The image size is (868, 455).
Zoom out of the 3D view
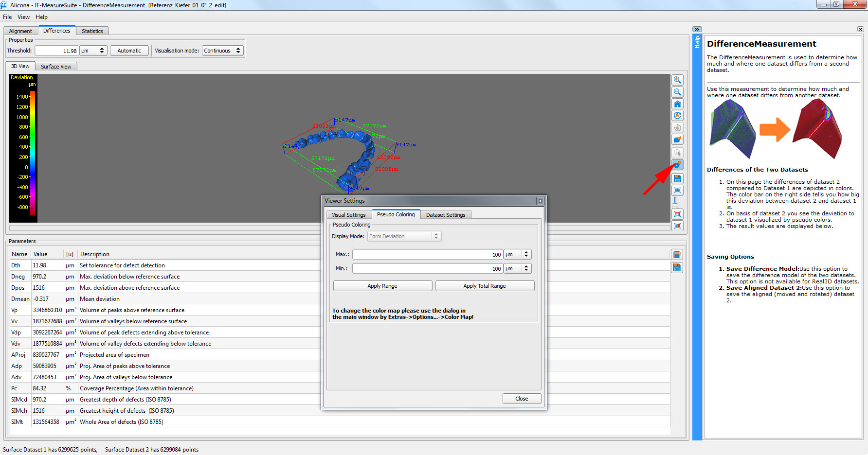[x=677, y=92]
